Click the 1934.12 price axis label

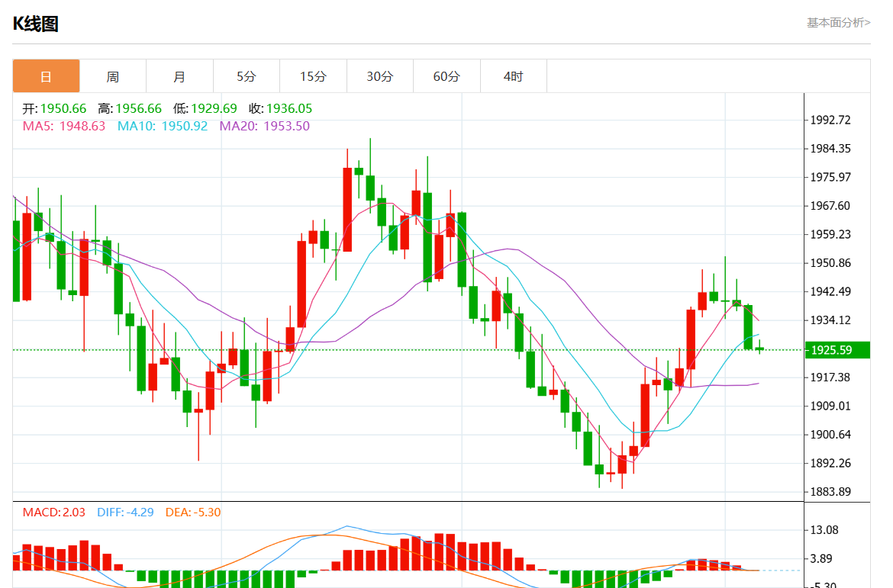pyautogui.click(x=830, y=320)
